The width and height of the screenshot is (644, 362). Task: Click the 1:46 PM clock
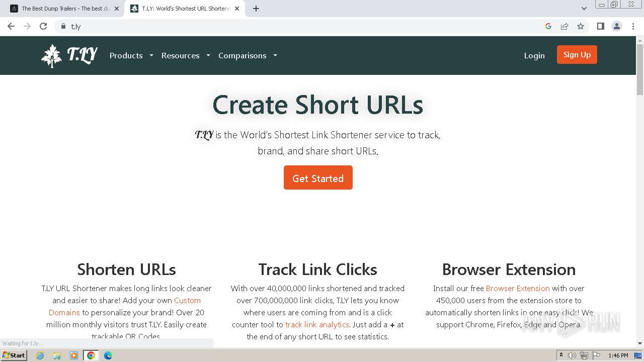pyautogui.click(x=618, y=355)
